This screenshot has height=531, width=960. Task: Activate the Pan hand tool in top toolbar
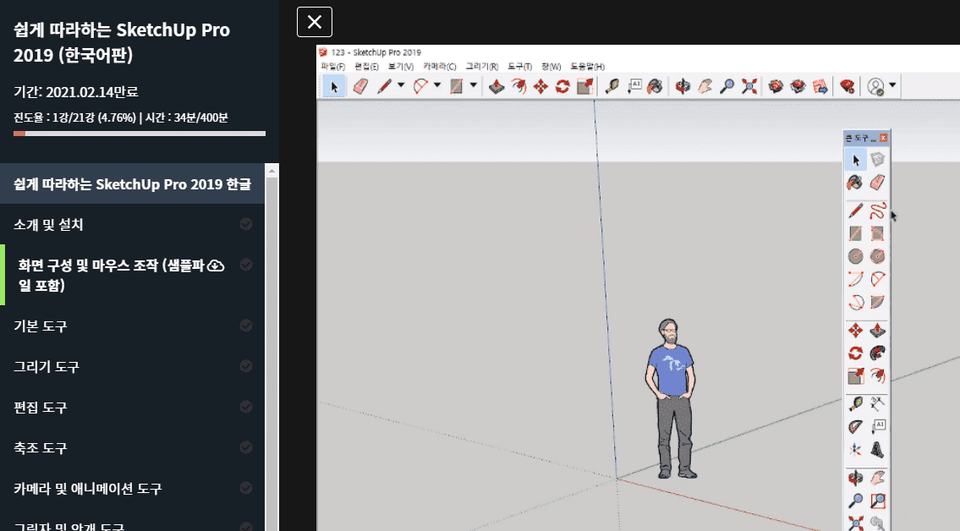705,86
